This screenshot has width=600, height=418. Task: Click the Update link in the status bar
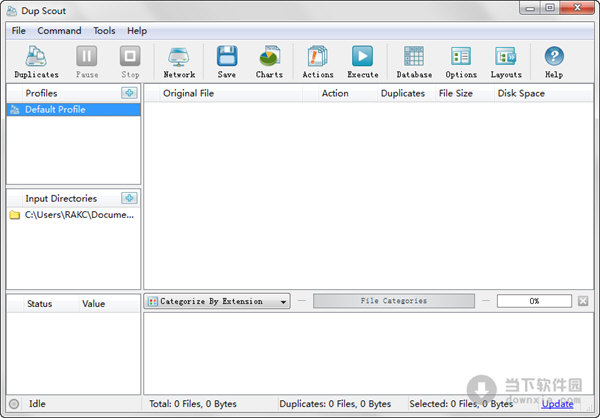tap(557, 404)
